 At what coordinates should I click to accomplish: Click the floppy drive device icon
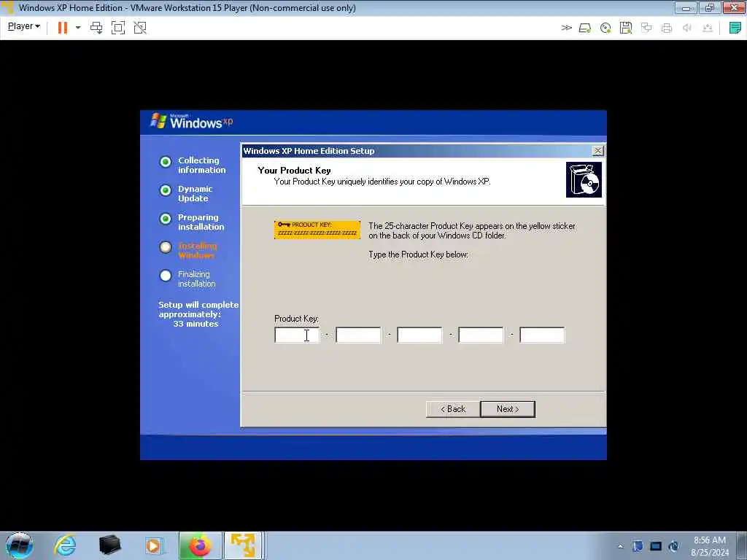[626, 28]
